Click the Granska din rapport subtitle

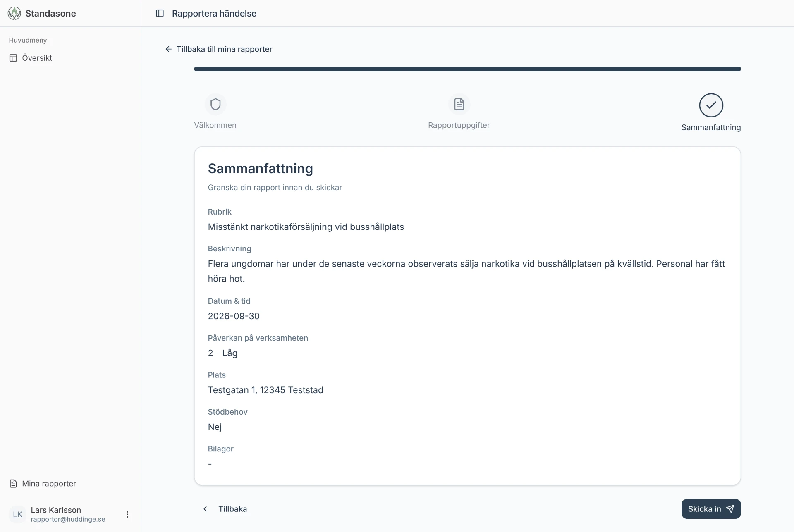pyautogui.click(x=275, y=187)
